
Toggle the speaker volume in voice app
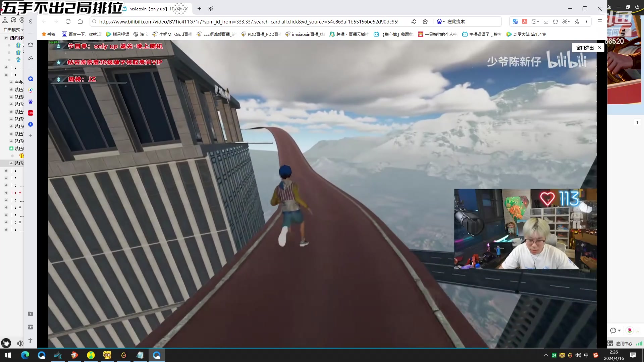pyautogui.click(x=20, y=343)
